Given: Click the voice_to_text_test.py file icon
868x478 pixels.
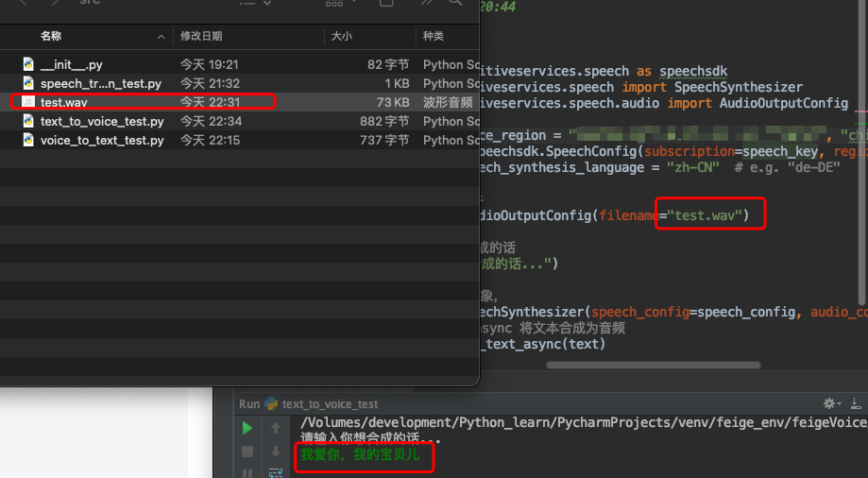Looking at the screenshot, I should click(28, 140).
